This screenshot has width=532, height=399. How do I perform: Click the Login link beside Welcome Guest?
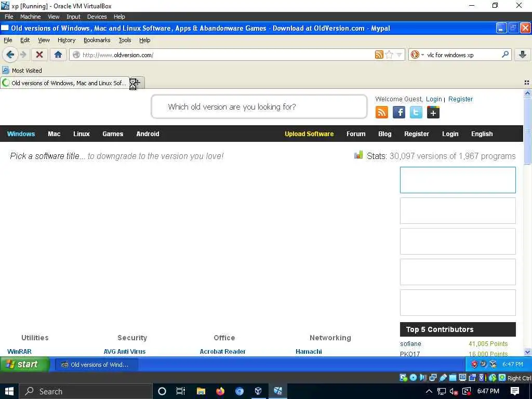pos(434,99)
